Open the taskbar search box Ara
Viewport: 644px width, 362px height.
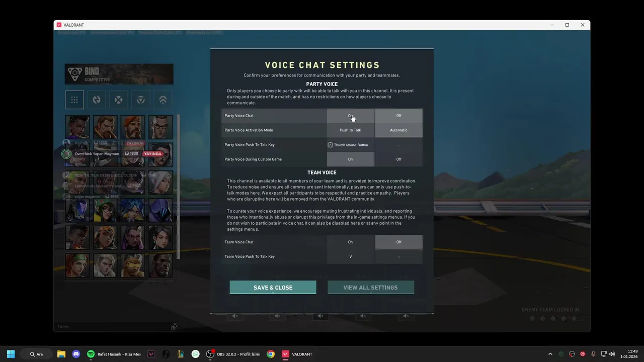pyautogui.click(x=37, y=354)
